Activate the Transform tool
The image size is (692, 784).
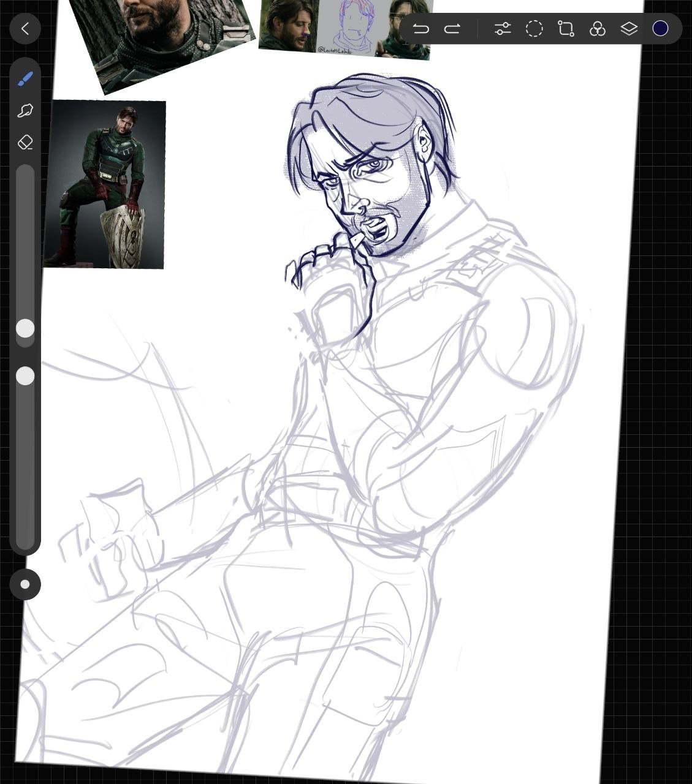[566, 29]
